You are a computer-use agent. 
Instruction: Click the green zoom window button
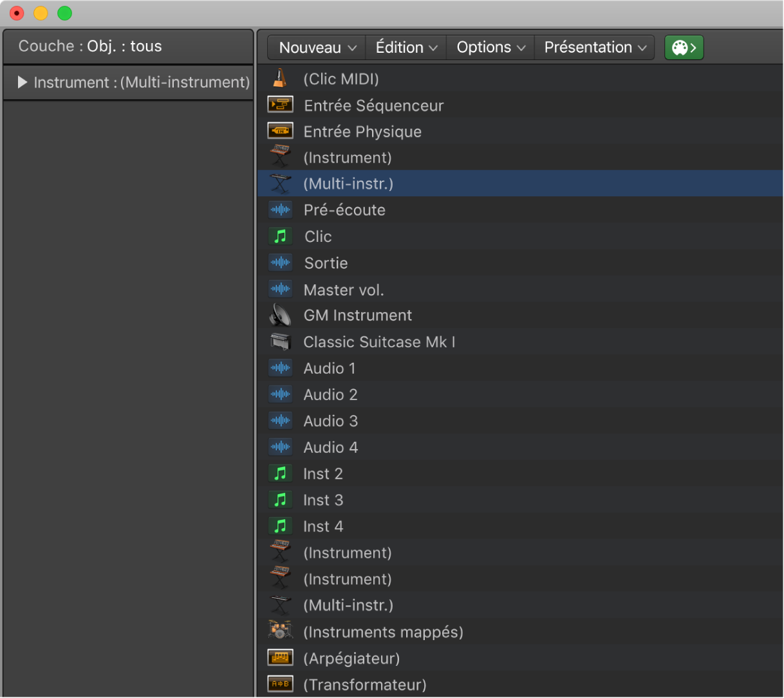click(x=64, y=13)
